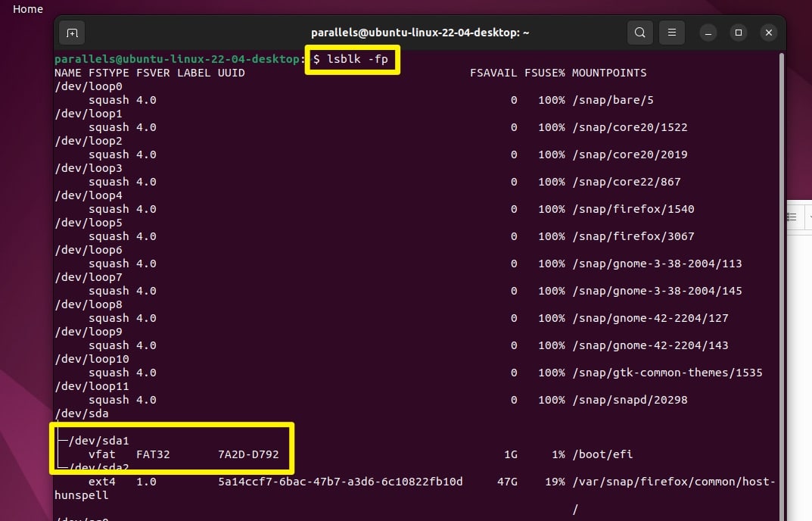
Task: Minimize the terminal window
Action: pyautogui.click(x=708, y=33)
